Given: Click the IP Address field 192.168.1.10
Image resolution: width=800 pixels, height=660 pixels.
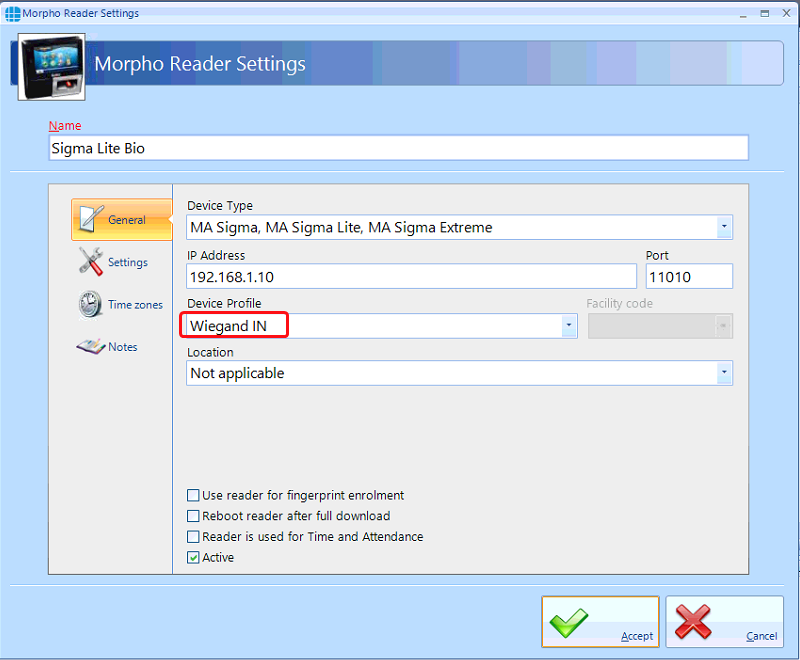Looking at the screenshot, I should coord(411,276).
